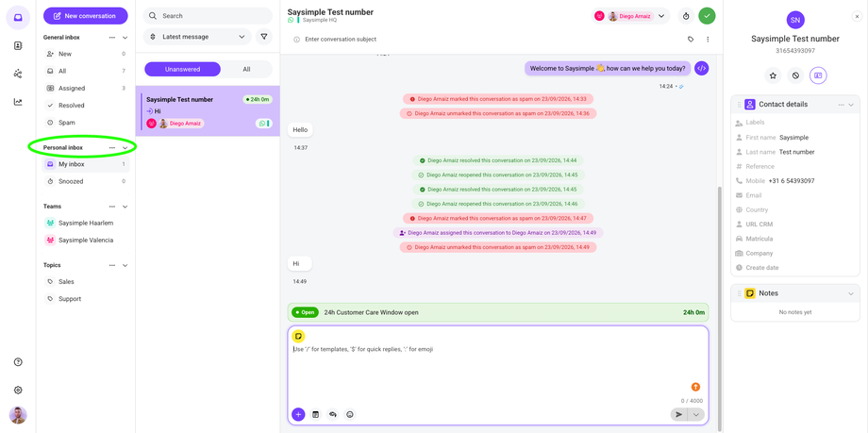868x433 pixels.
Task: Open the inbox icon in left rail
Action: pyautogui.click(x=18, y=17)
